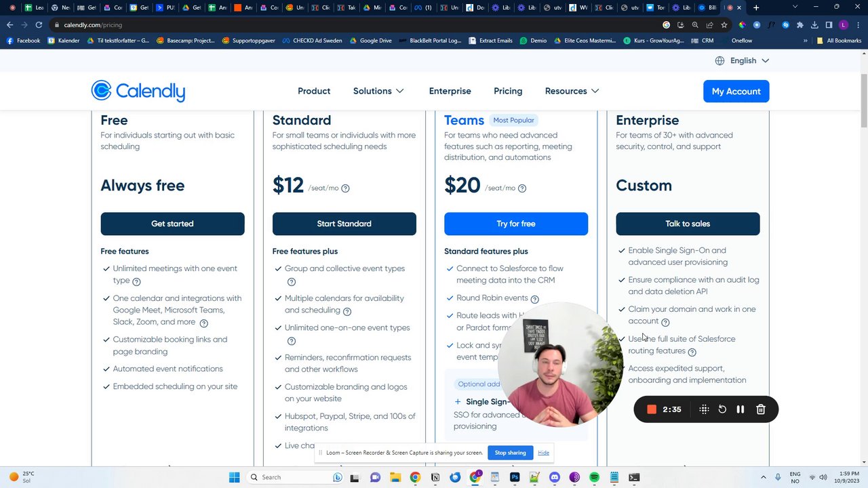Switch to the Tor browser tab
Screen dimensions: 868x488
[656, 7]
